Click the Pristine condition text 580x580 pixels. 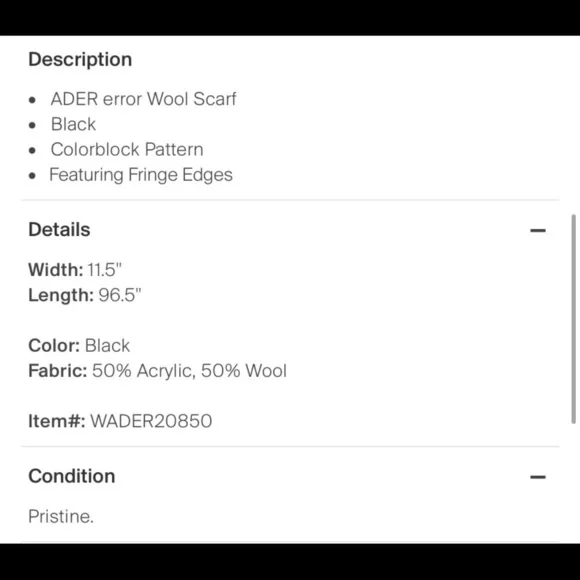tap(61, 516)
